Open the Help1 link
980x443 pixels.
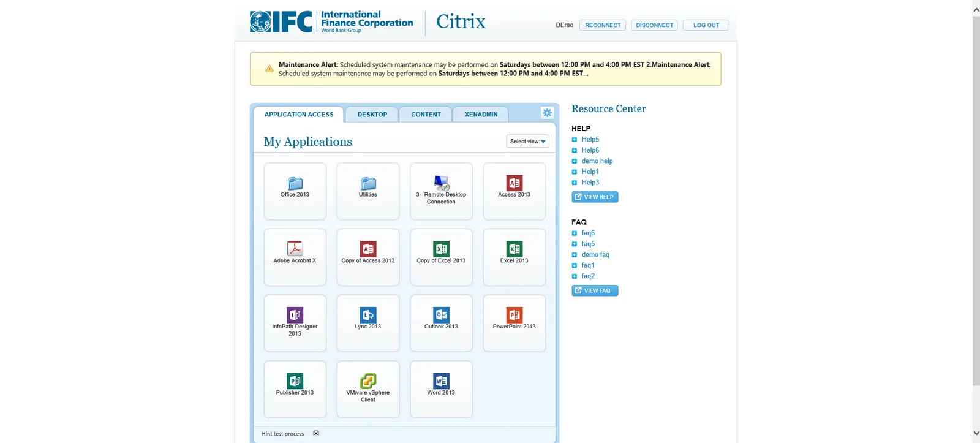coord(590,172)
